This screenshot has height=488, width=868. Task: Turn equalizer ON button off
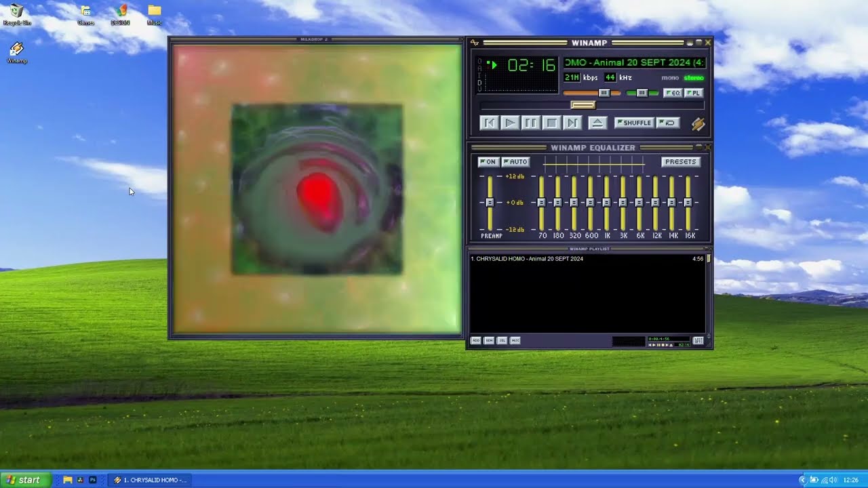488,162
